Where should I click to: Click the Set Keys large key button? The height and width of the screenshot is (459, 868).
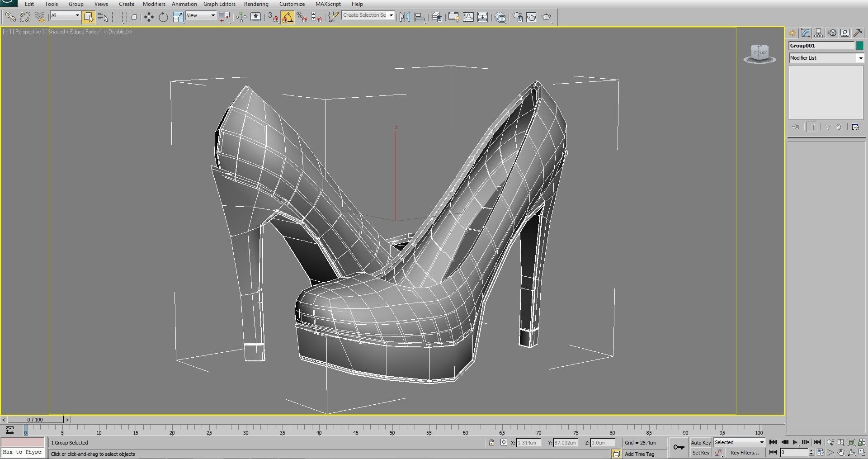[x=679, y=447]
